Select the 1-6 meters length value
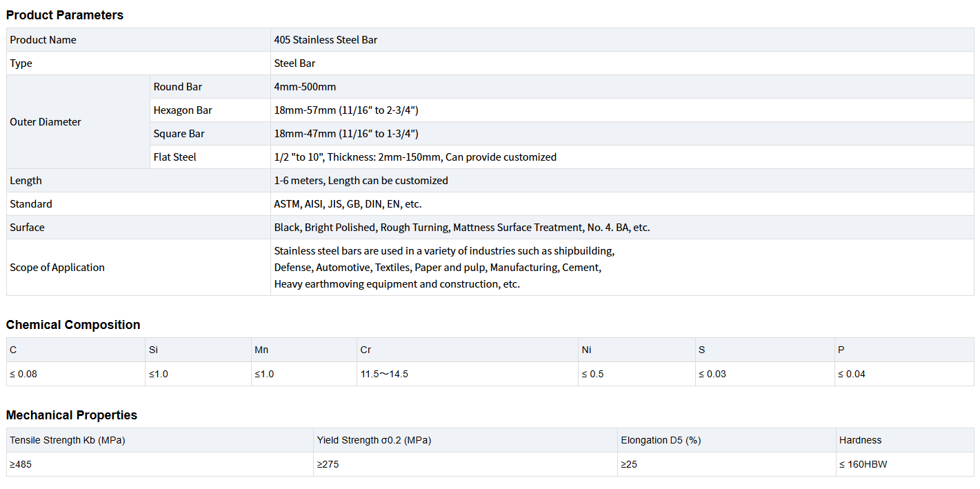 (361, 181)
